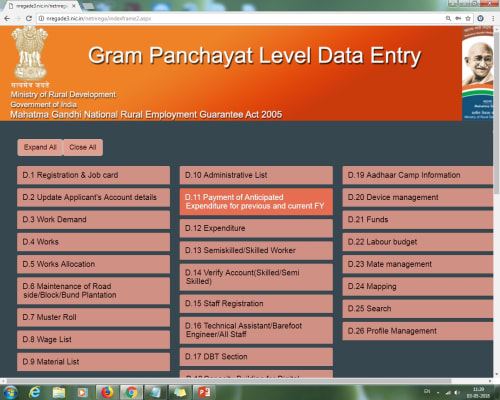The image size is (500, 400).
Task: Expand D.5 Works Allocation section
Action: [x=93, y=264]
